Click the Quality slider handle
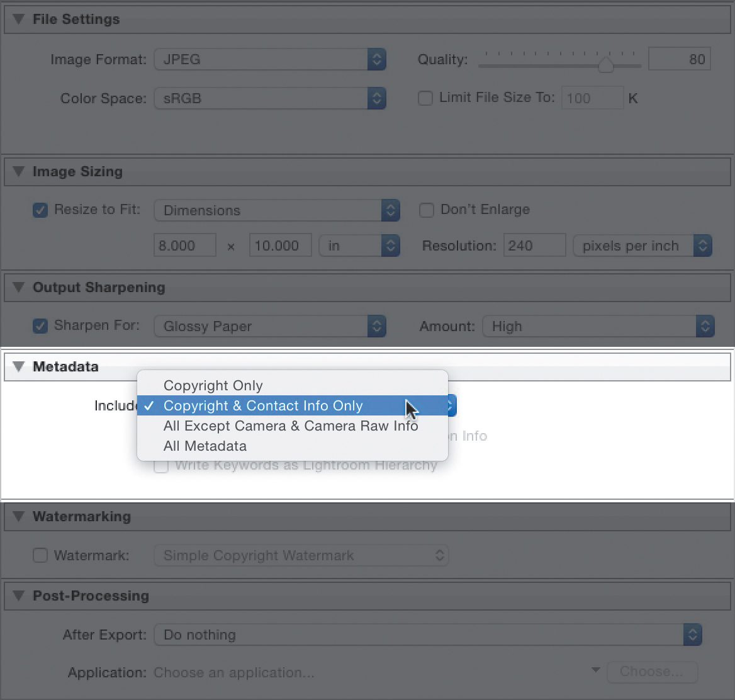Screen dimensions: 735x700 605,65
